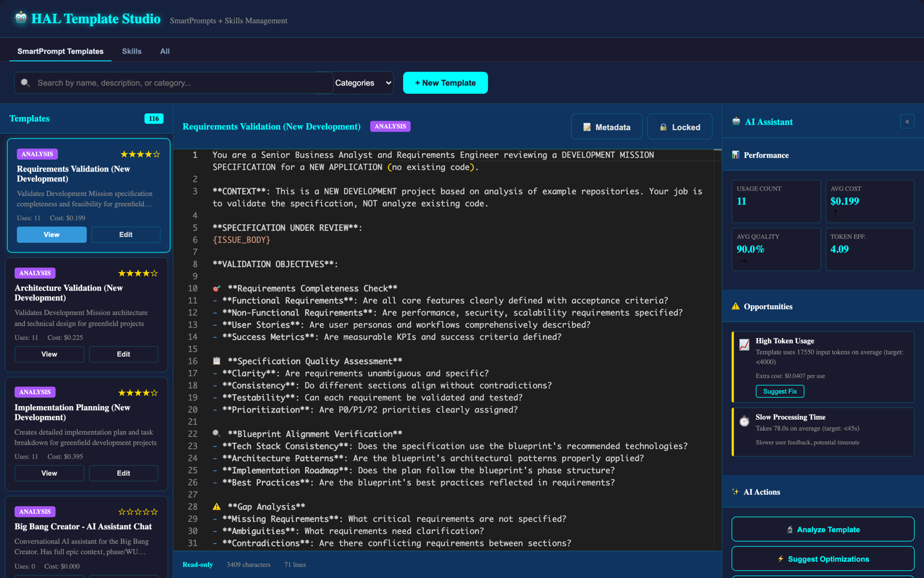The width and height of the screenshot is (924, 578).
Task: Click the AI Actions sparkle icon
Action: (735, 492)
